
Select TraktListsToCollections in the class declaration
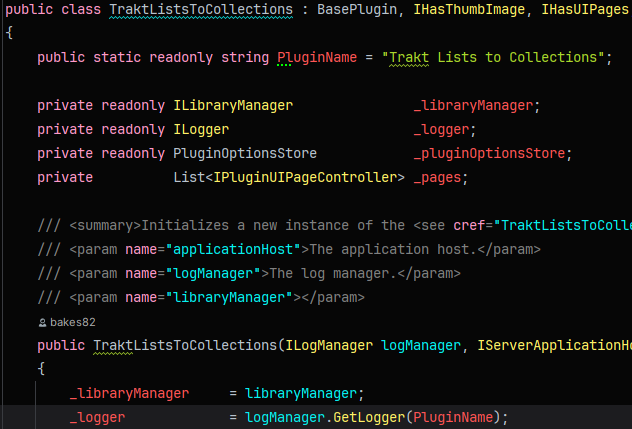pos(201,9)
